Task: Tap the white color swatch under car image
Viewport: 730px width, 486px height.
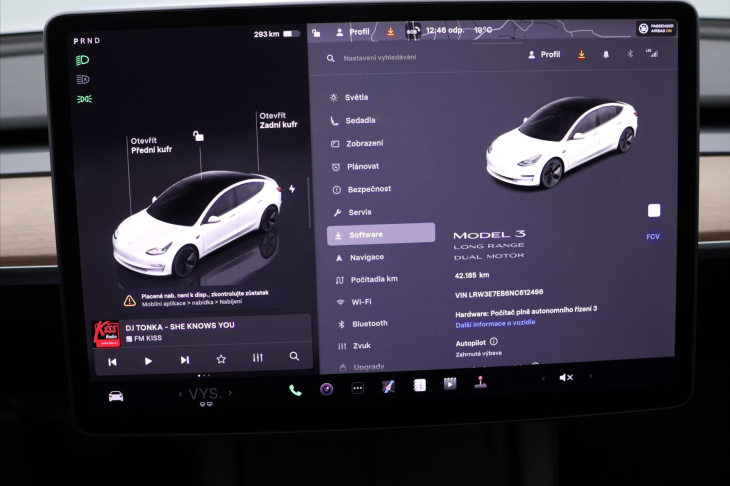Action: (654, 211)
